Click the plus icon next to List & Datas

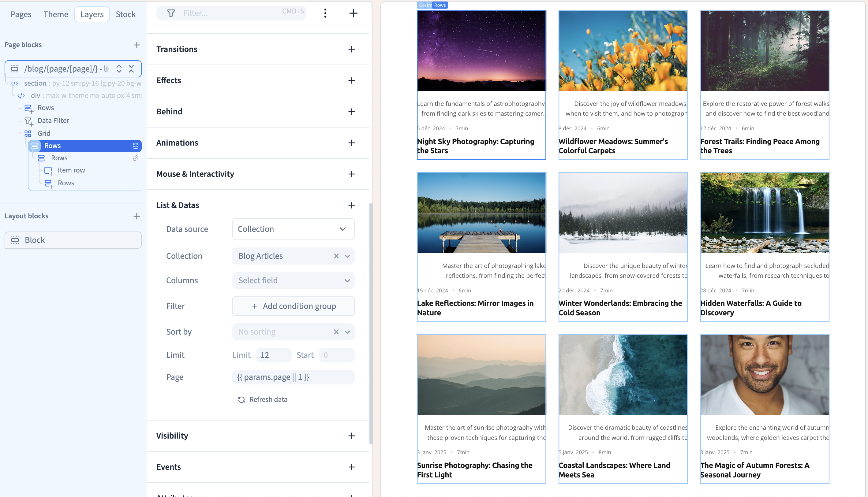pos(352,205)
